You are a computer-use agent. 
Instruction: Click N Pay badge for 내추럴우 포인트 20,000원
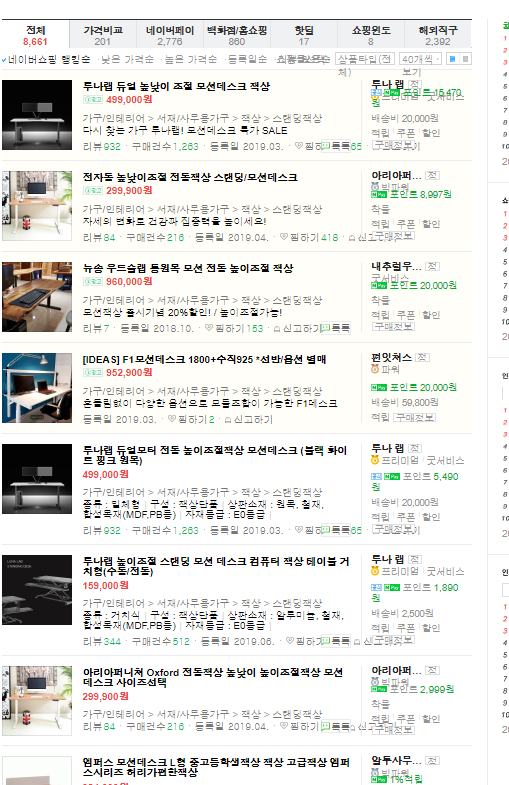click(x=379, y=285)
